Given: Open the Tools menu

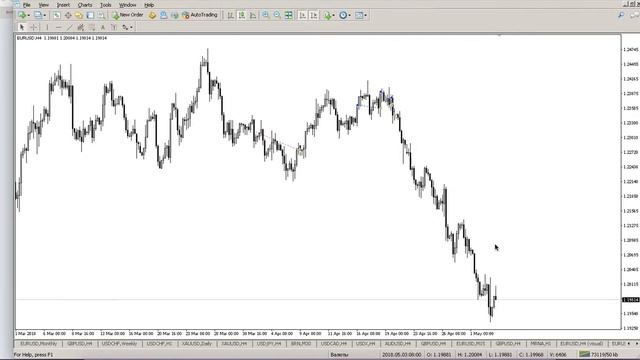Looking at the screenshot, I should [x=106, y=5].
